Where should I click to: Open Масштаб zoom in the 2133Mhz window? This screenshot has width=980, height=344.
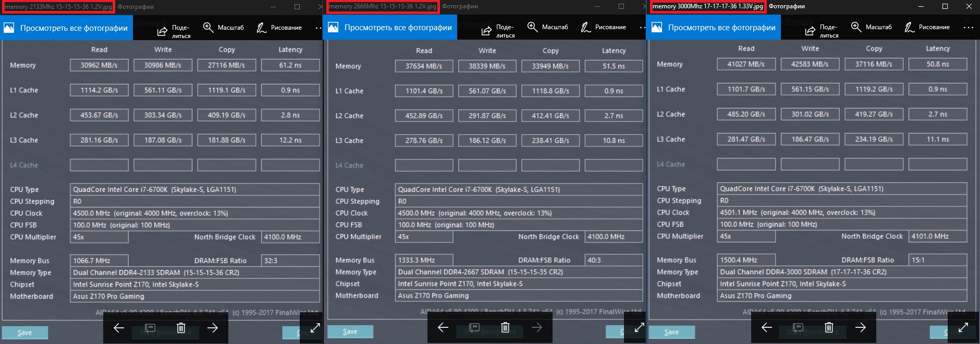[x=223, y=27]
